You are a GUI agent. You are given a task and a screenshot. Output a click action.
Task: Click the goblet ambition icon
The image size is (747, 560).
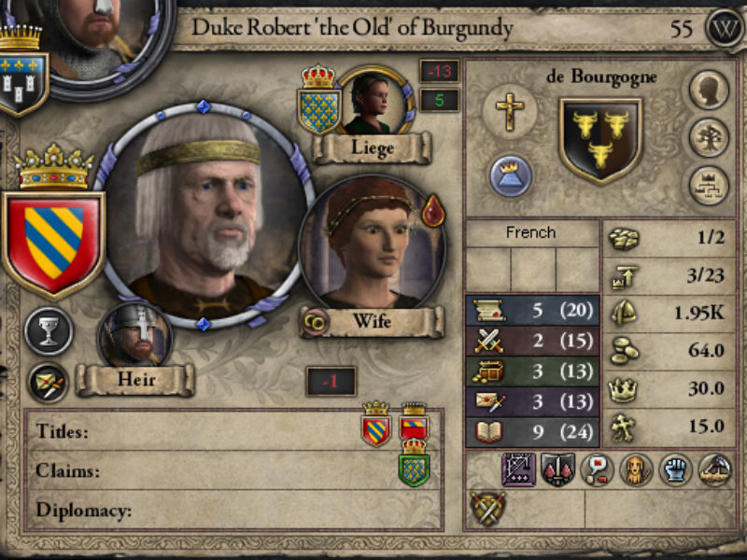tap(49, 331)
